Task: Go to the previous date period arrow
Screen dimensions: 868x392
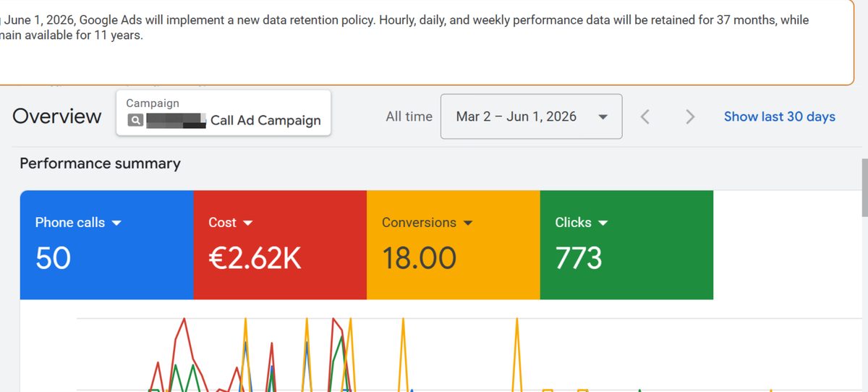Action: tap(645, 116)
